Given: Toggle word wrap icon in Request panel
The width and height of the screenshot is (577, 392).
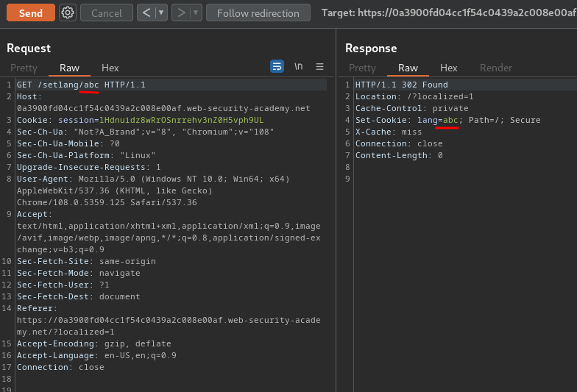Looking at the screenshot, I should click(277, 66).
